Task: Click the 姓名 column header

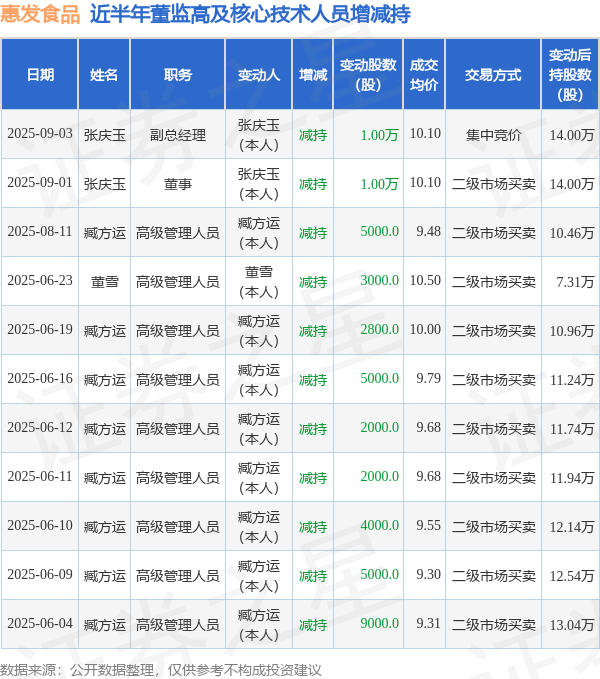Action: pyautogui.click(x=104, y=74)
